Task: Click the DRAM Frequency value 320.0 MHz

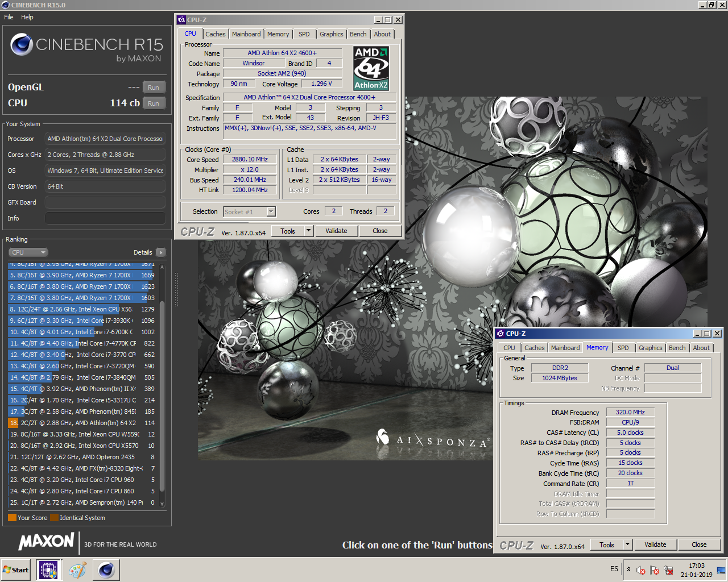Action: point(630,412)
